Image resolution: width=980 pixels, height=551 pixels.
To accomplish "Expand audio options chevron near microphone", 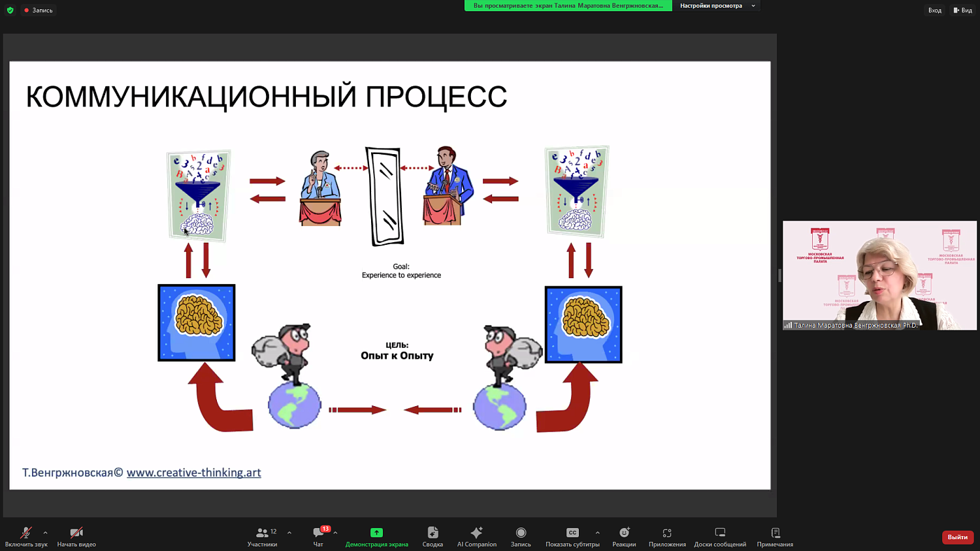I will tap(44, 532).
